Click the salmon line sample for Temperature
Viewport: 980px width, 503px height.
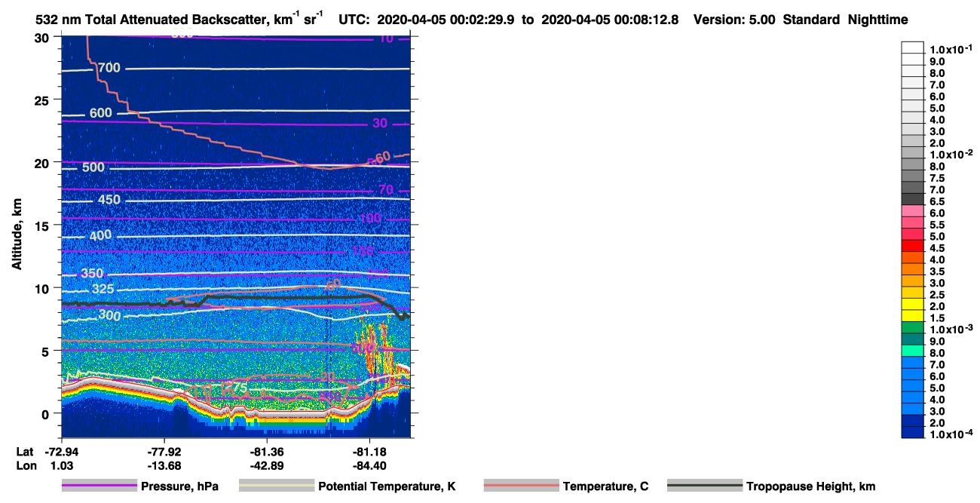[x=522, y=486]
